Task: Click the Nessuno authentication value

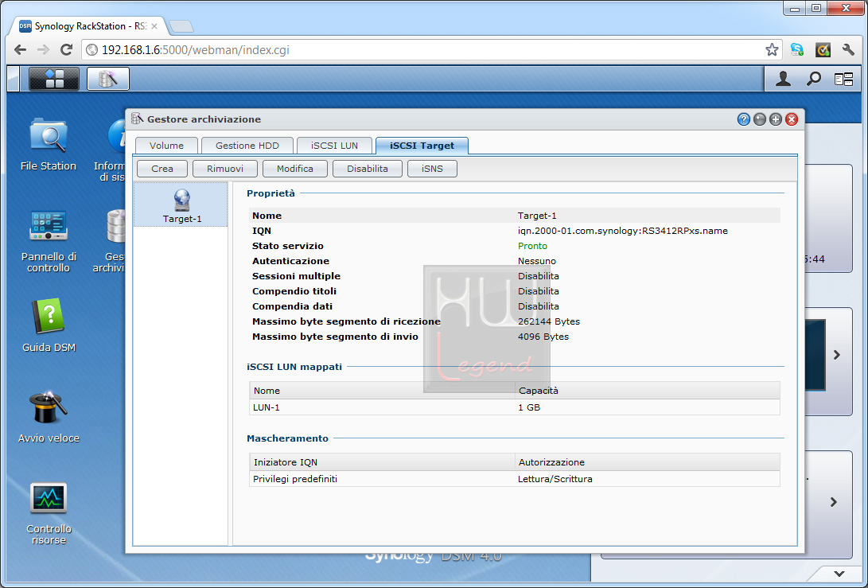Action: (537, 261)
